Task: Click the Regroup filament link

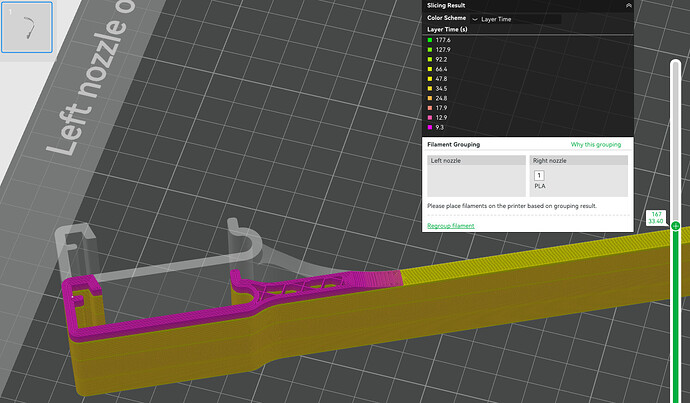Action: [451, 226]
